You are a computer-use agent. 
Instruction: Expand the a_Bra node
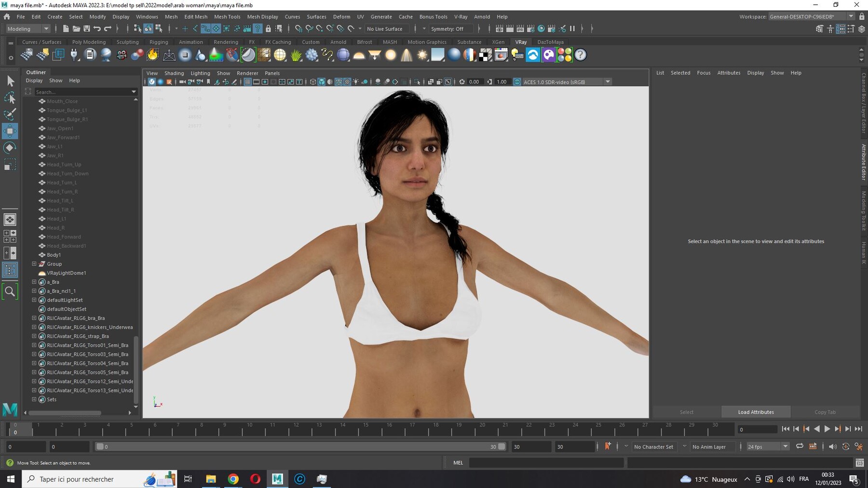pyautogui.click(x=34, y=282)
